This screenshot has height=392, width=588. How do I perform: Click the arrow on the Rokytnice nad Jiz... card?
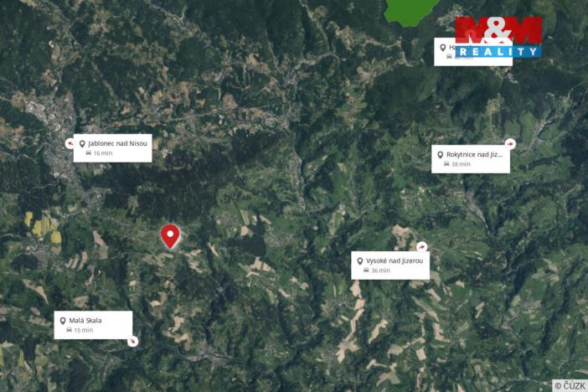click(510, 143)
